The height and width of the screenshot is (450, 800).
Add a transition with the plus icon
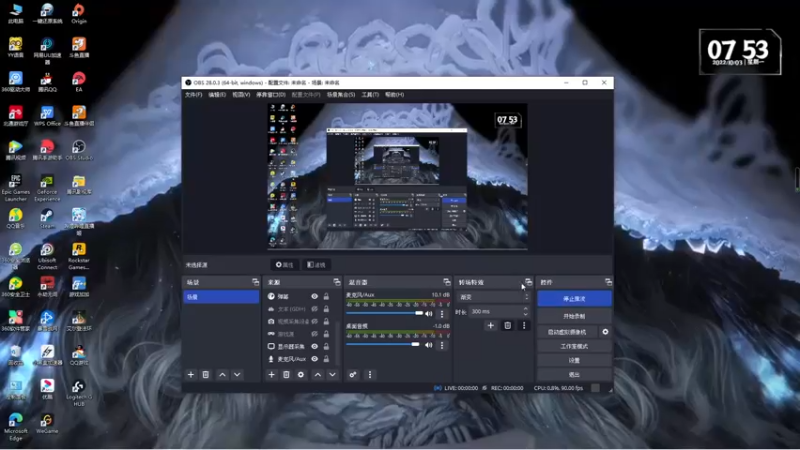(x=491, y=326)
